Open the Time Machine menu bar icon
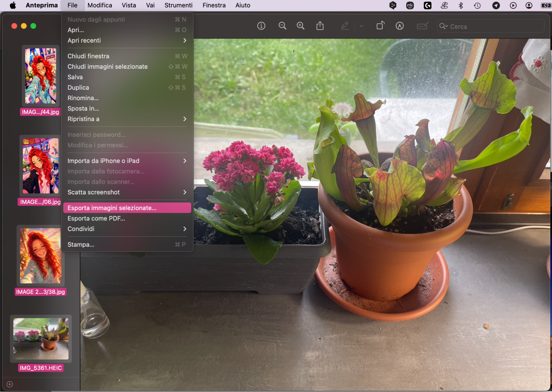552x392 pixels. 477,5
